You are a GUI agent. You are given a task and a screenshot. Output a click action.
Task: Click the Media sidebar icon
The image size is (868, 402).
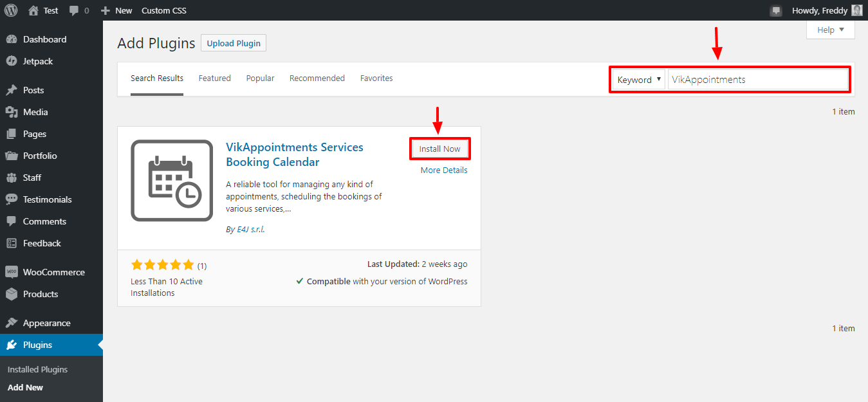point(12,112)
